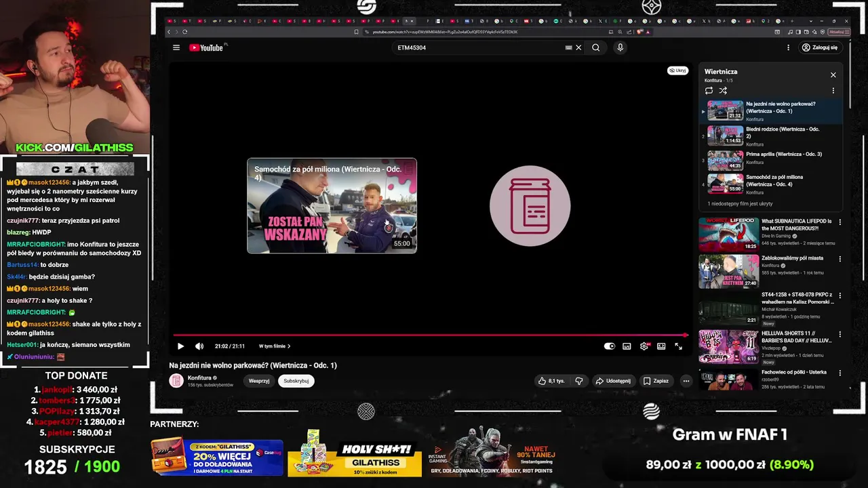Open recommended video Zablokowaliśmy pół miasta

[766, 271]
